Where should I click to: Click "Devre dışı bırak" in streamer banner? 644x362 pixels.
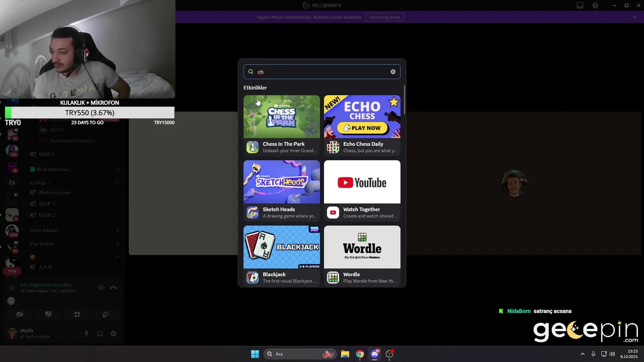pos(385,17)
